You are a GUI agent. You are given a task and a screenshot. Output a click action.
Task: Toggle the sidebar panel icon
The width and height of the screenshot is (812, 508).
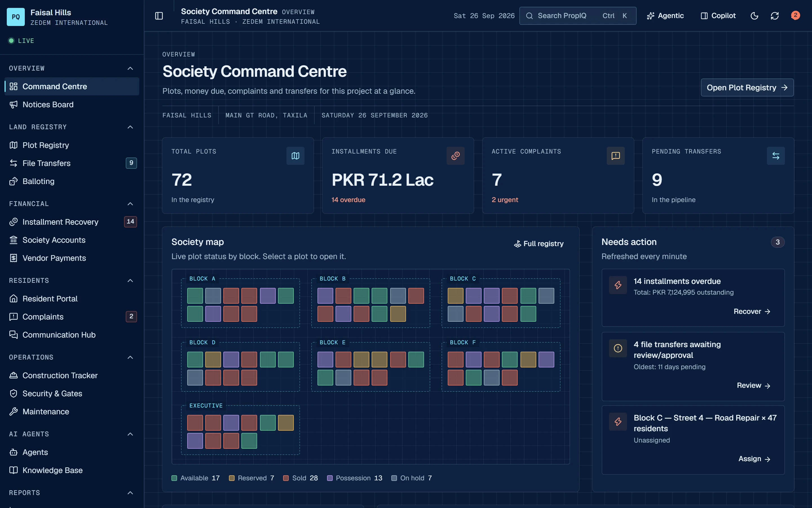159,16
